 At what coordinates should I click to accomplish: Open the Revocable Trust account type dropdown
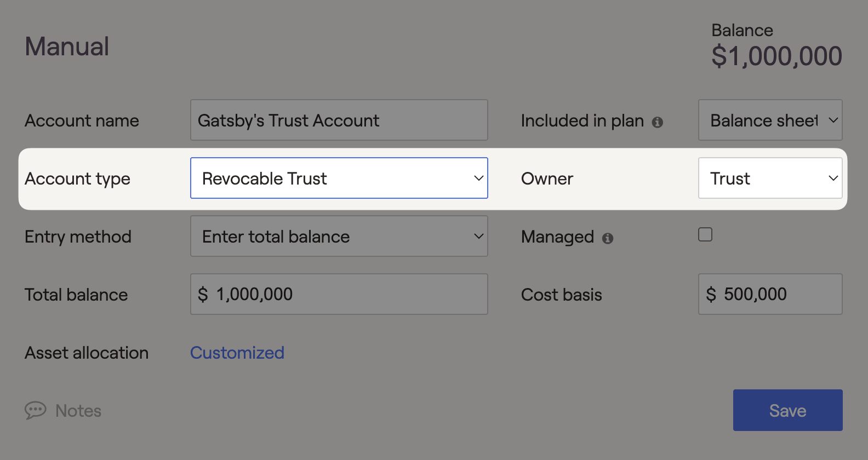(x=339, y=178)
